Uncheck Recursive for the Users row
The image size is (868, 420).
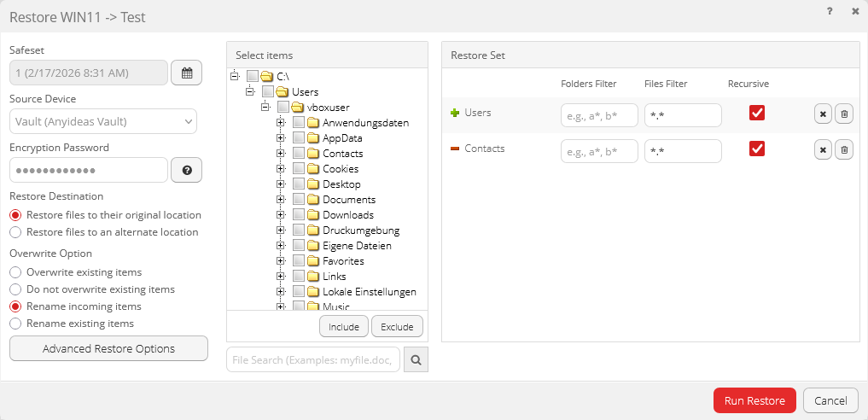(x=756, y=113)
